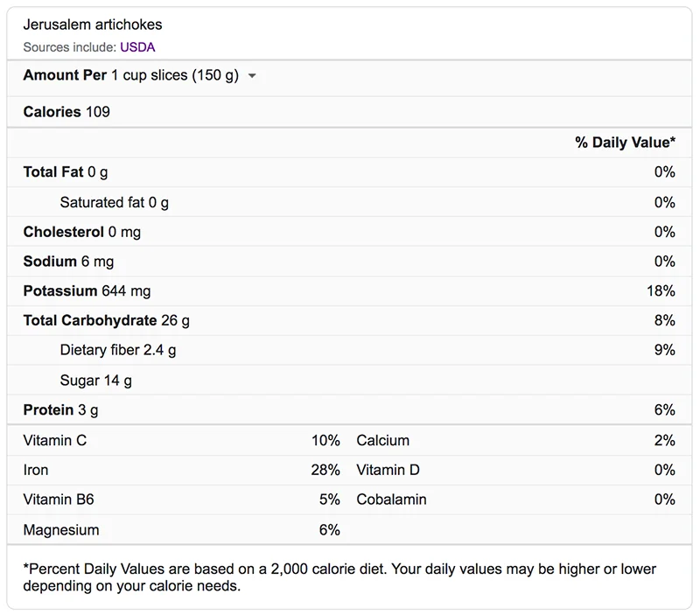Select the Jerusalem artichokes title
The width and height of the screenshot is (700, 615).
click(x=92, y=24)
